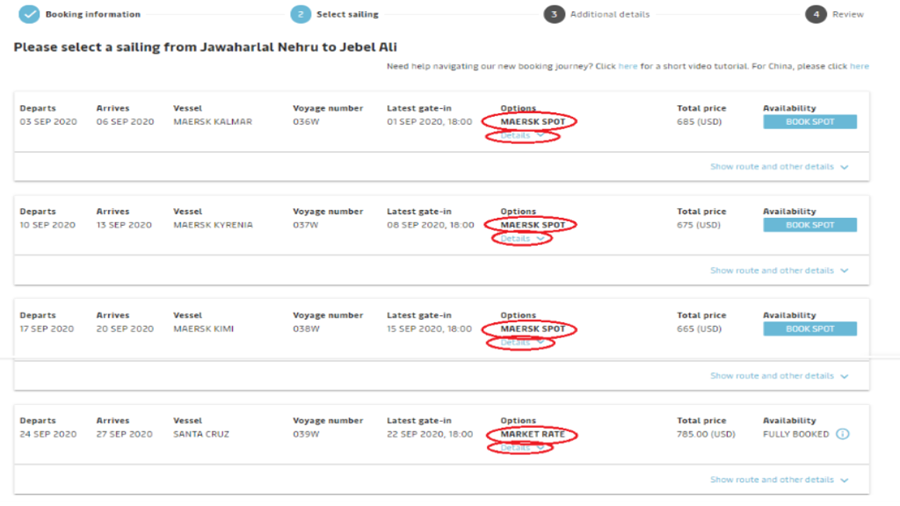Viewport: 900px width, 506px height.
Task: Click gate-in time 08 SEP 2020, 18:00
Action: (430, 225)
